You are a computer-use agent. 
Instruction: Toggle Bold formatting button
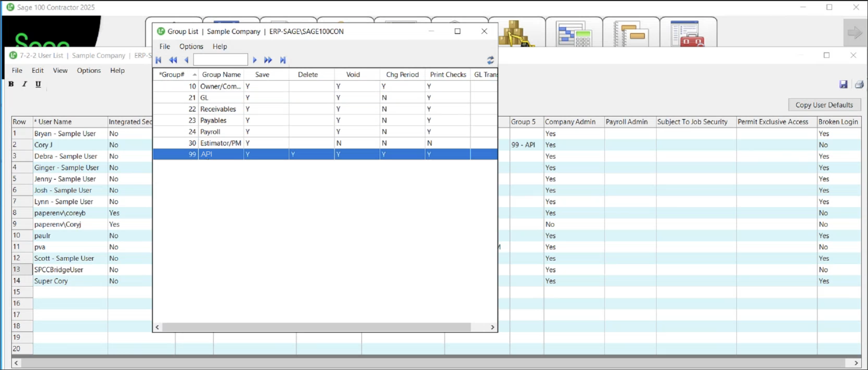coord(11,84)
